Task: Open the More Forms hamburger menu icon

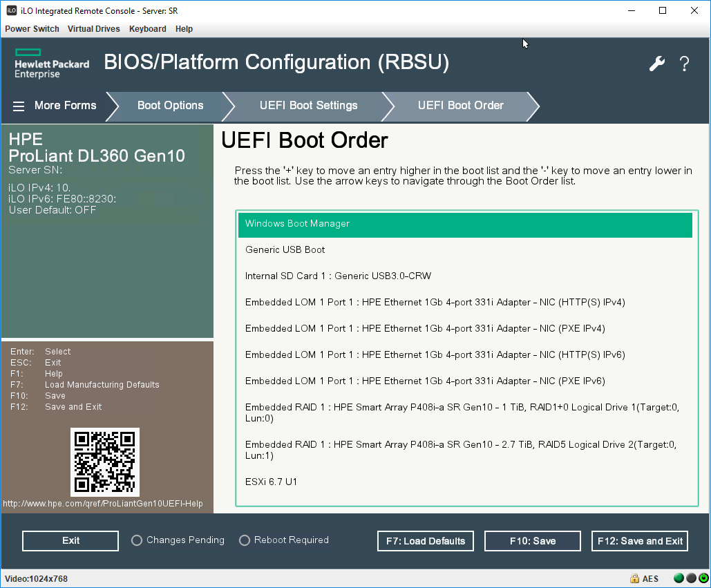Action: [x=19, y=106]
